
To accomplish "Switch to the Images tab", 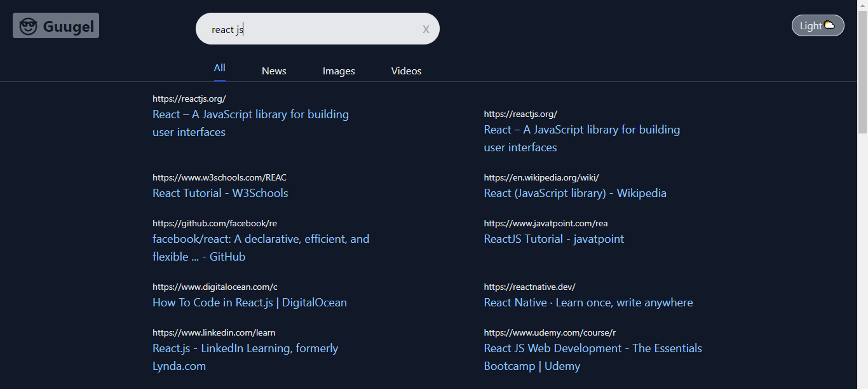I will pyautogui.click(x=339, y=71).
